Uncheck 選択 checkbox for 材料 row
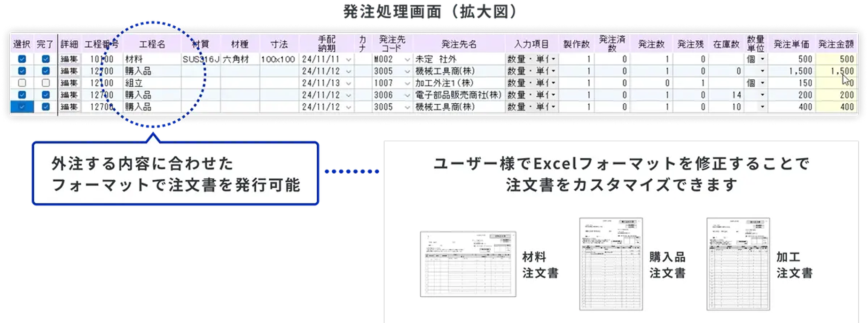 [22, 59]
